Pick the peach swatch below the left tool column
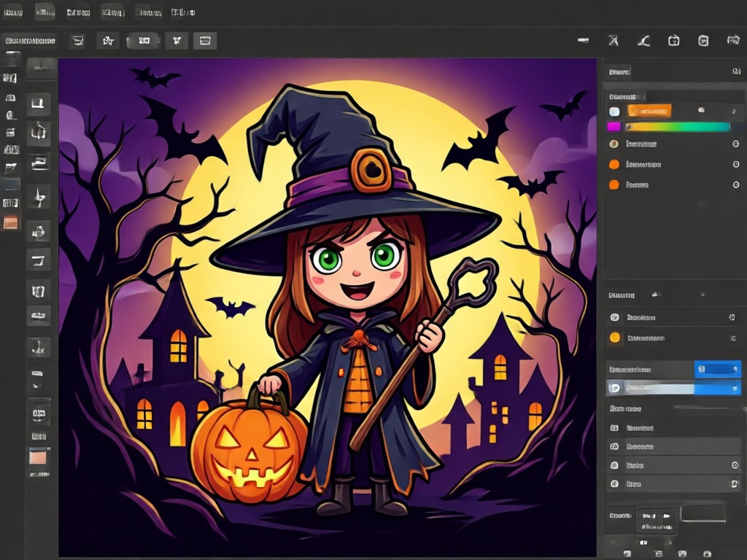 pos(38,458)
